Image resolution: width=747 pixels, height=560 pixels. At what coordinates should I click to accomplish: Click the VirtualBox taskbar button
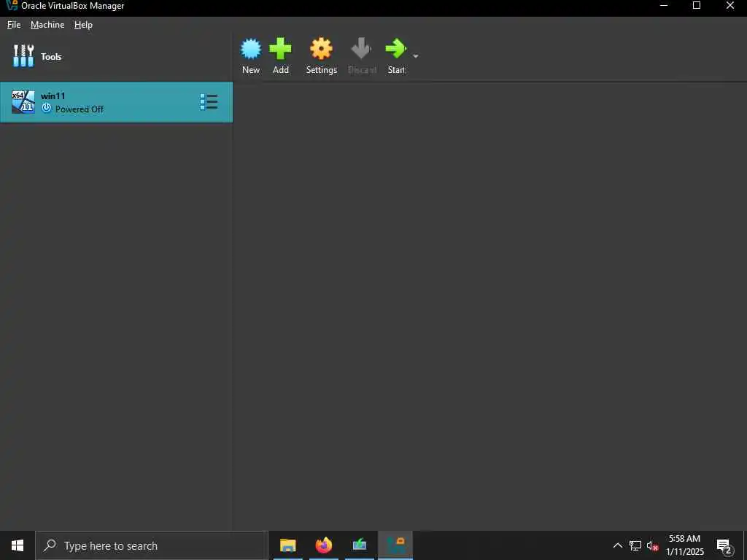coord(395,545)
